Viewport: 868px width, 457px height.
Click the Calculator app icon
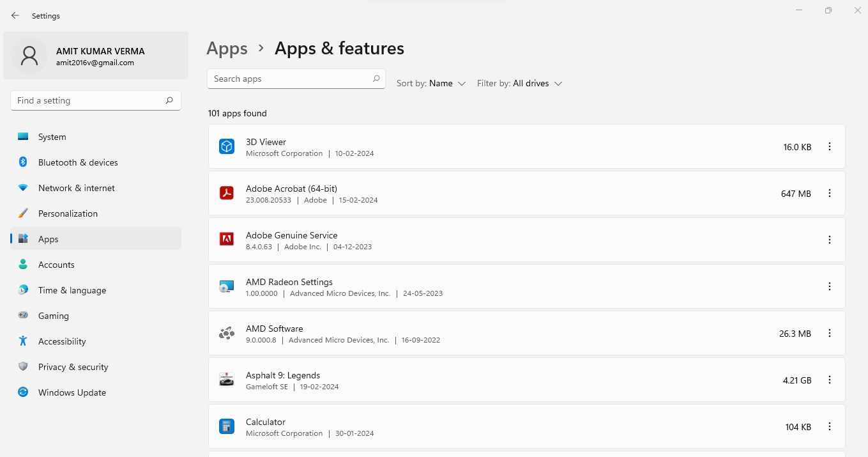coord(227,426)
